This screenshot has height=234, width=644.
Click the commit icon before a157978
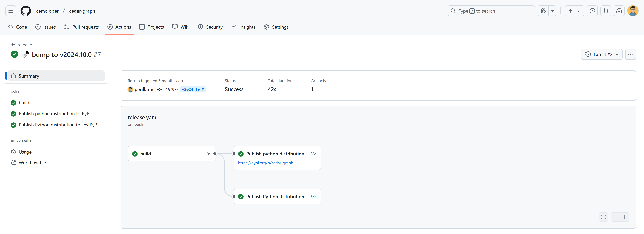[160, 89]
